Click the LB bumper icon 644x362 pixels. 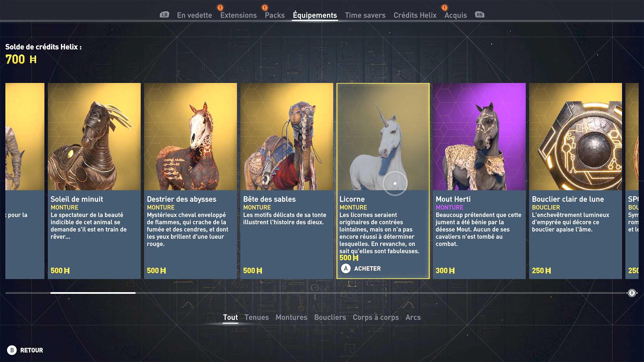165,15
